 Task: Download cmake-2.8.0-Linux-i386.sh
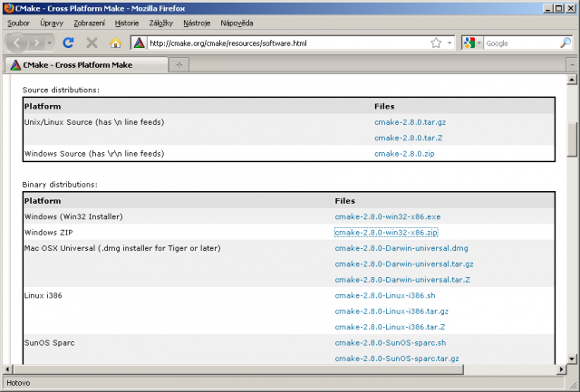(x=385, y=295)
